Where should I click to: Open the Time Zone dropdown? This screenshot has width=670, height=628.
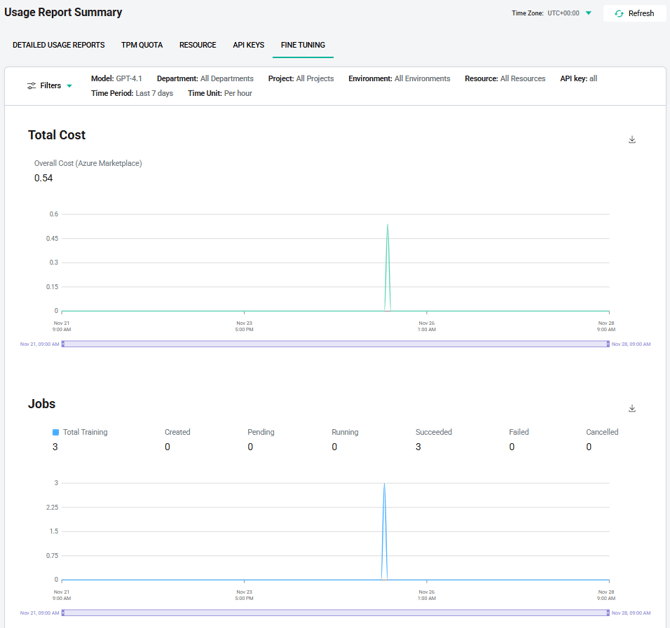[x=588, y=13]
